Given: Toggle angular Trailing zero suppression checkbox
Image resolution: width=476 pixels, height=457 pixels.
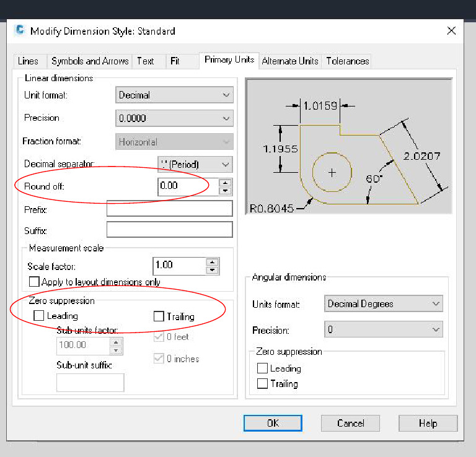Looking at the screenshot, I should [262, 384].
